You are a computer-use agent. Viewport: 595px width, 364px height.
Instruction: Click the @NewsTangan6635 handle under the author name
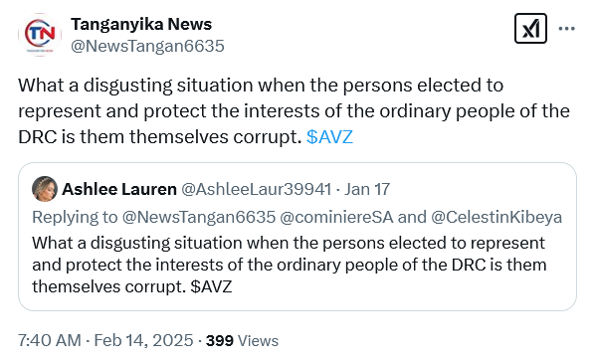147,46
